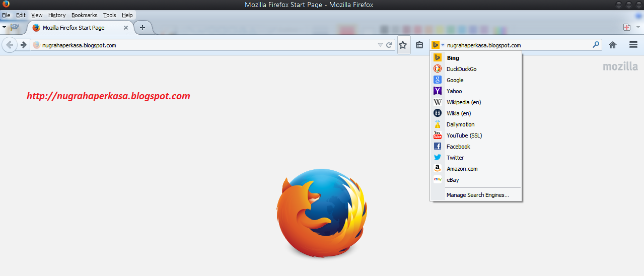Screen dimensions: 644x276
Task: Click the search magnifier icon
Action: tap(596, 45)
